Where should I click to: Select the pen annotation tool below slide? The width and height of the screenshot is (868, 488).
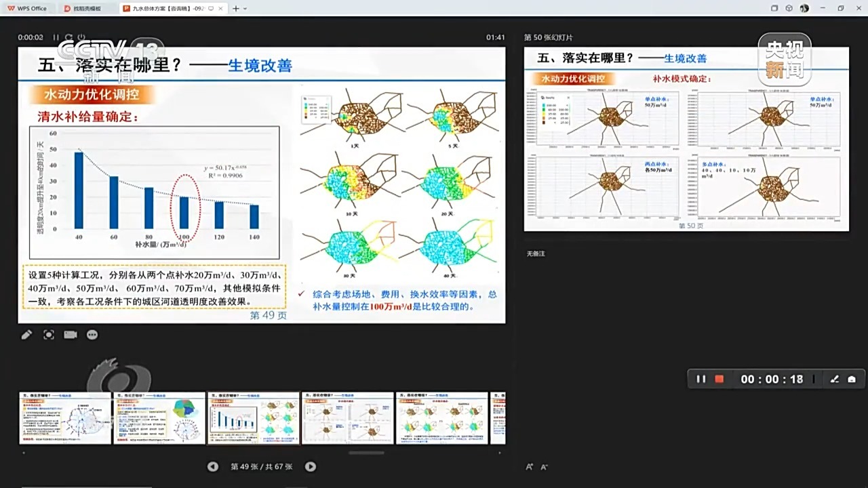(x=26, y=335)
